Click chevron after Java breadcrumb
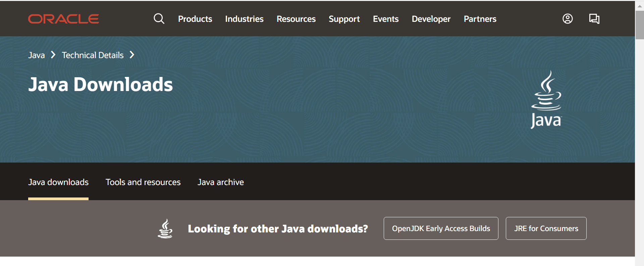This screenshot has width=644, height=266. [x=53, y=55]
